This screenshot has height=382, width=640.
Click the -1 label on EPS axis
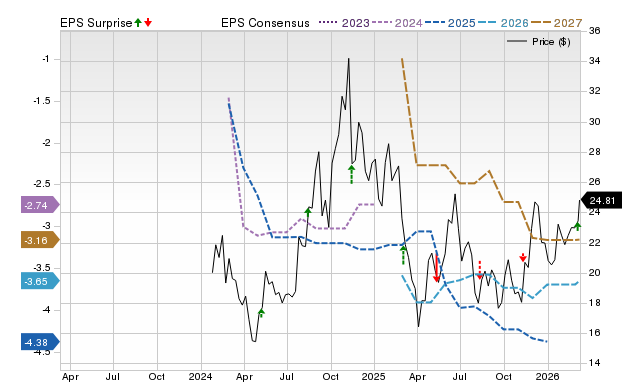click(x=46, y=59)
